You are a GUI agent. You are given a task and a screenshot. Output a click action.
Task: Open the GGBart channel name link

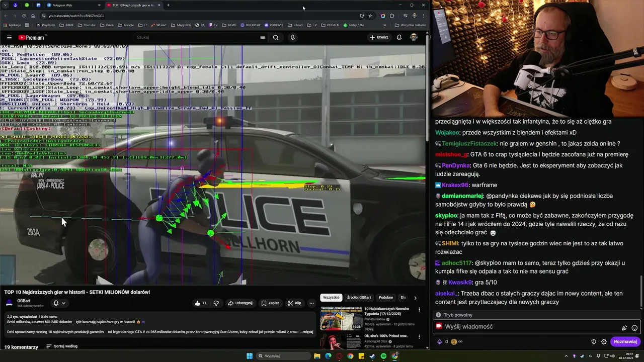(24, 301)
